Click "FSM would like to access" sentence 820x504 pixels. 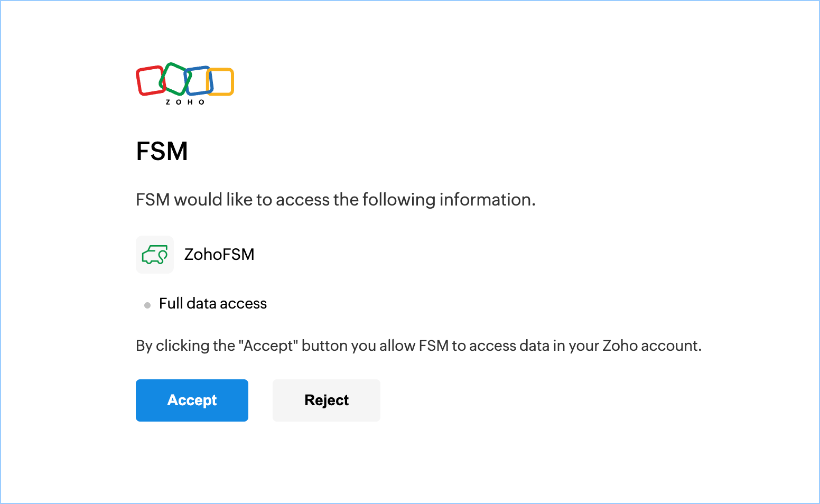[232, 200]
